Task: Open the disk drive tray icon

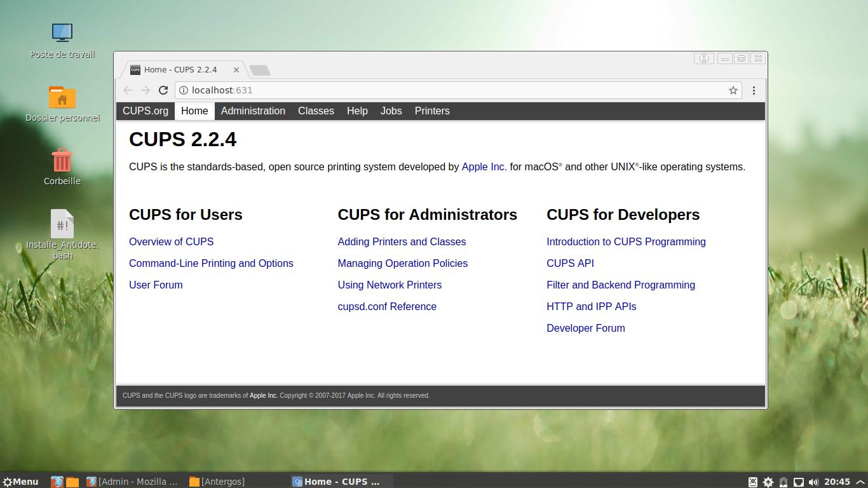Action: tap(753, 482)
